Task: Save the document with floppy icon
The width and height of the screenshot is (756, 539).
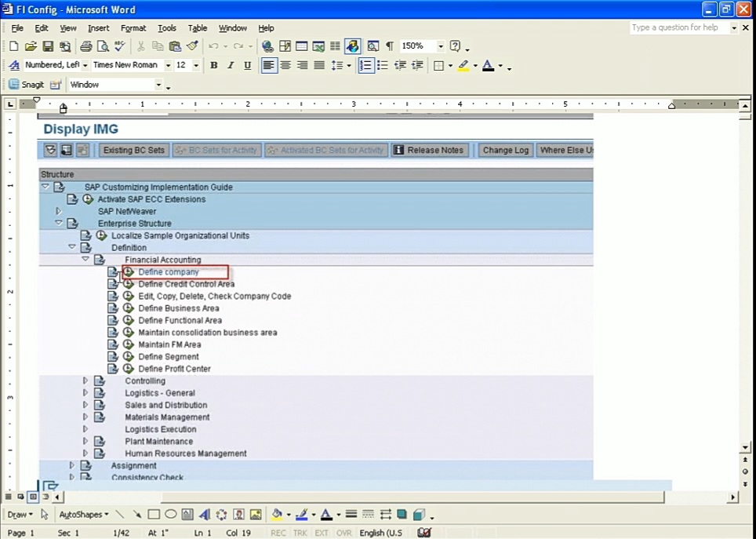Action: click(48, 46)
